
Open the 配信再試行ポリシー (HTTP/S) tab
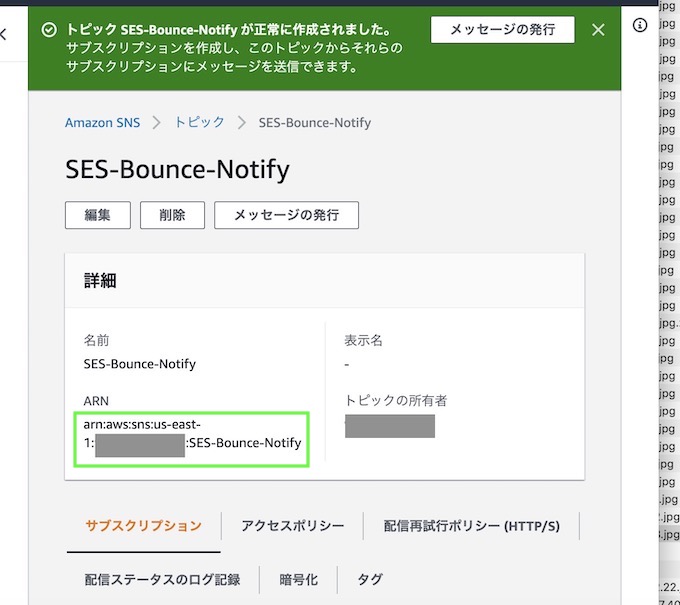(471, 526)
